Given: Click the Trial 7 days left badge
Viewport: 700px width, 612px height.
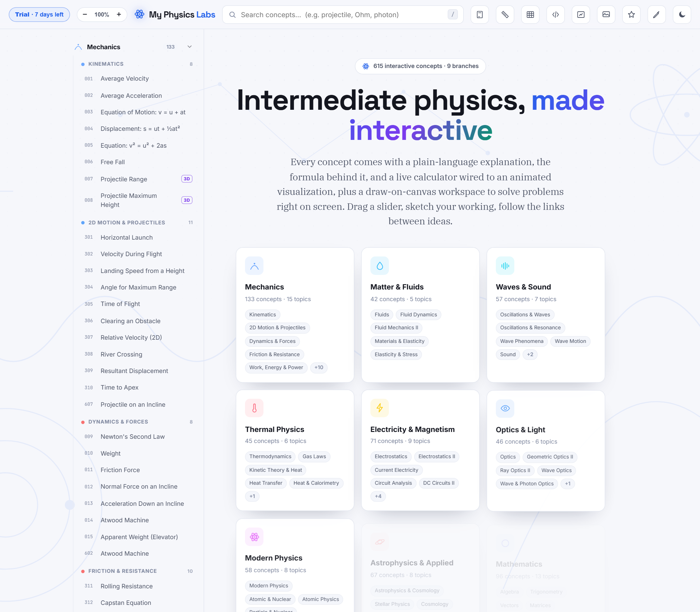Looking at the screenshot, I should (x=39, y=15).
